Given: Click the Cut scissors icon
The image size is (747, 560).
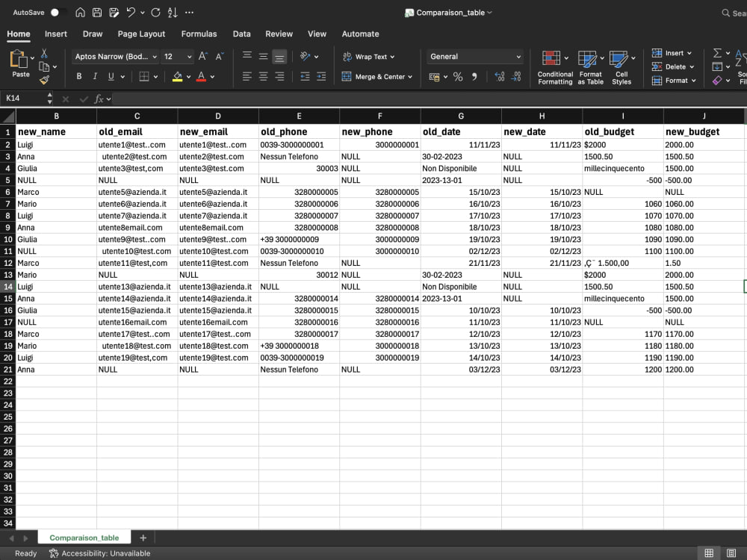Looking at the screenshot, I should click(x=44, y=53).
